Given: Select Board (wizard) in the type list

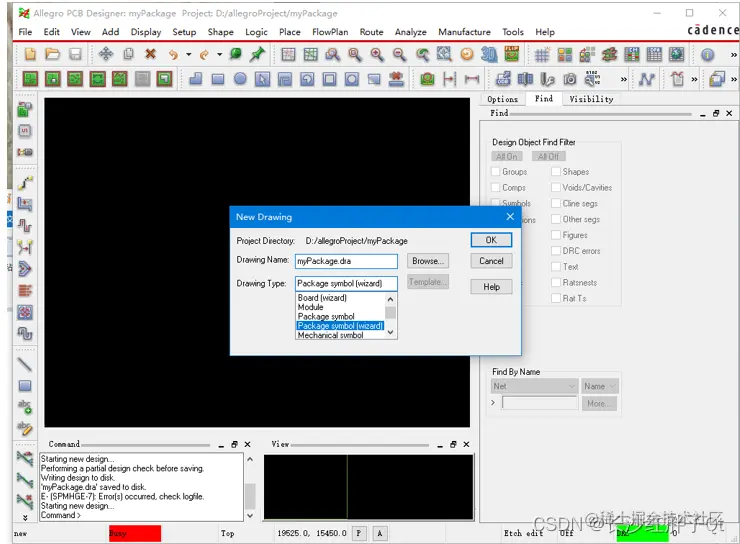Looking at the screenshot, I should pyautogui.click(x=322, y=298).
